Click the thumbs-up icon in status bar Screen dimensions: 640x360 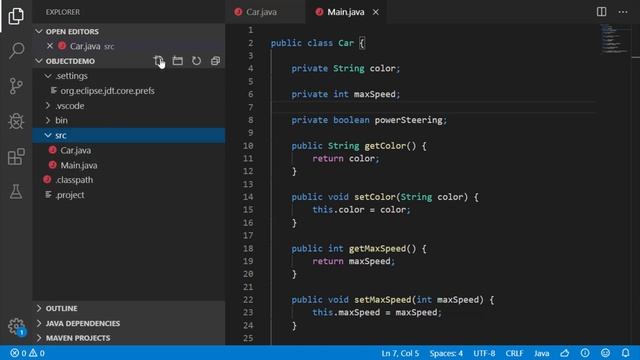(x=565, y=353)
